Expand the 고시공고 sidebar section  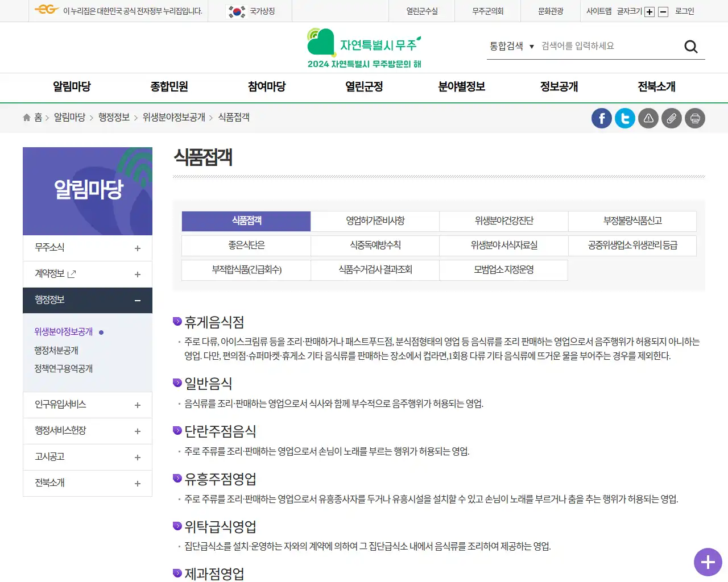tap(137, 457)
